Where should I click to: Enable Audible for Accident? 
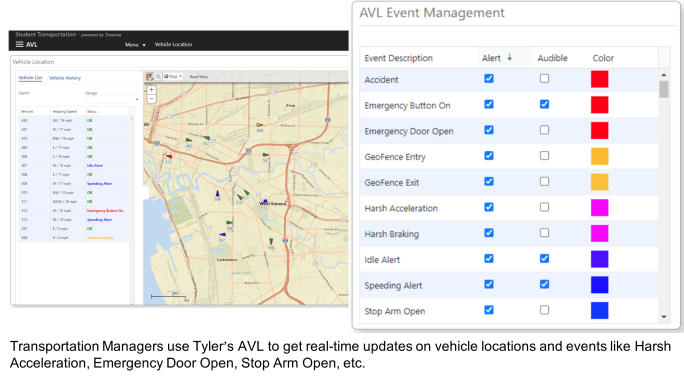pyautogui.click(x=544, y=79)
